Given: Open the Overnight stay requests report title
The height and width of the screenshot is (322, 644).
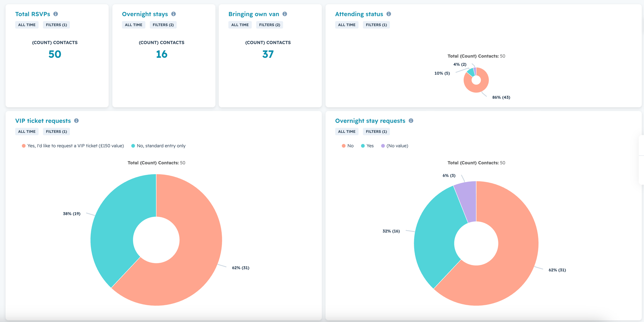Looking at the screenshot, I should coord(370,121).
